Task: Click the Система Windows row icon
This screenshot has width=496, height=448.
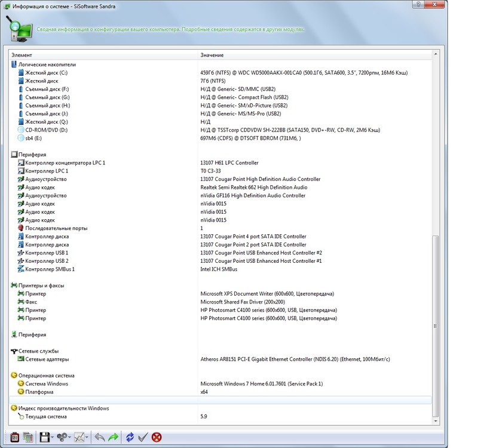Action: (21, 383)
